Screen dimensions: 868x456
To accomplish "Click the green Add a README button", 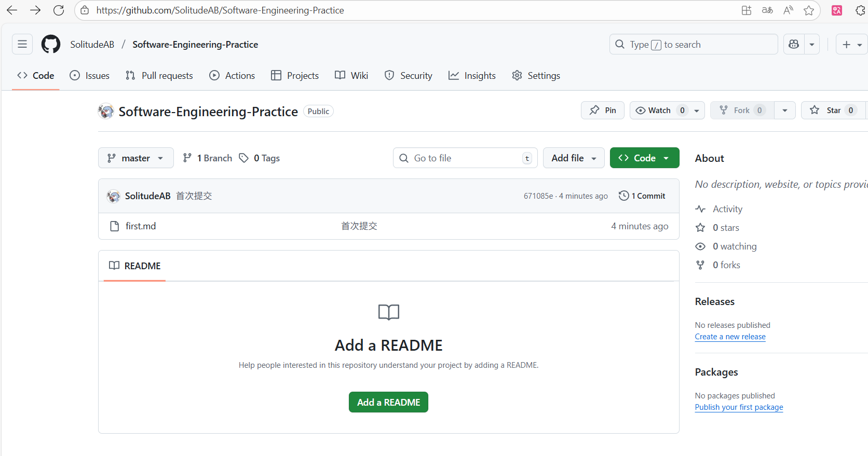I will point(388,402).
